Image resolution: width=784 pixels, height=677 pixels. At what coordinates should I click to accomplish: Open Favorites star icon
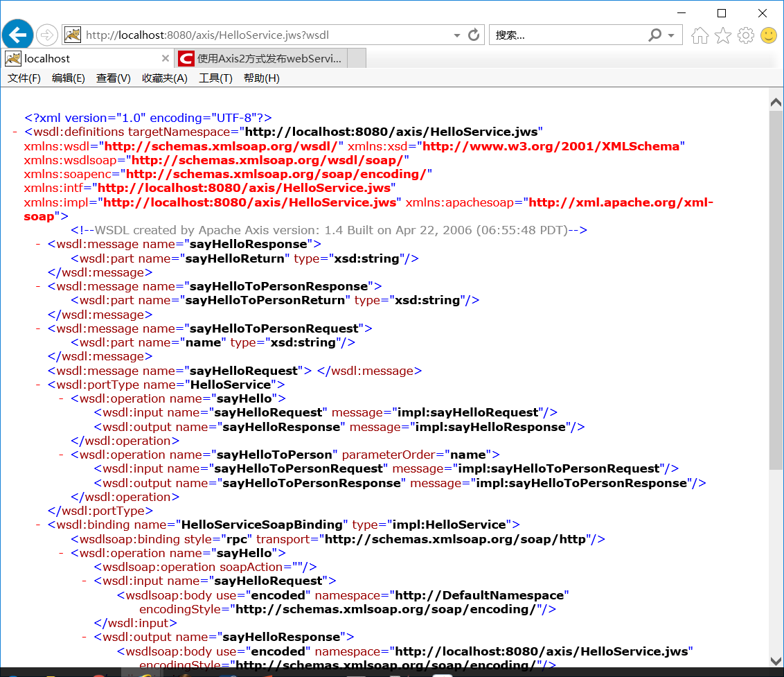point(722,35)
